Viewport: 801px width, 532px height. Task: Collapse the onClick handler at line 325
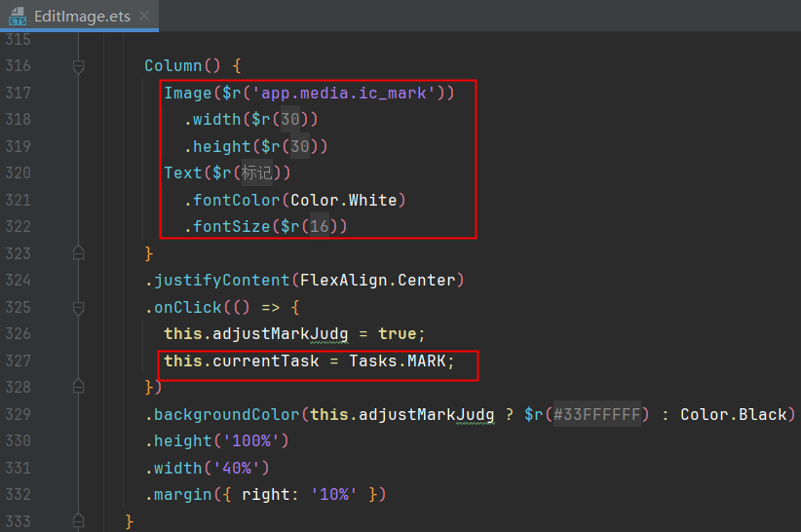(x=79, y=307)
